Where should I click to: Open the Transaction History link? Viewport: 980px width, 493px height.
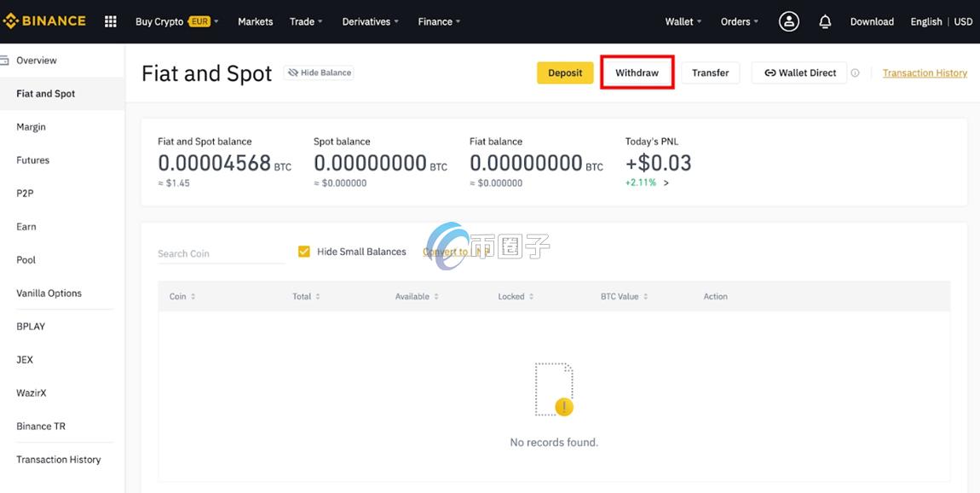(925, 73)
